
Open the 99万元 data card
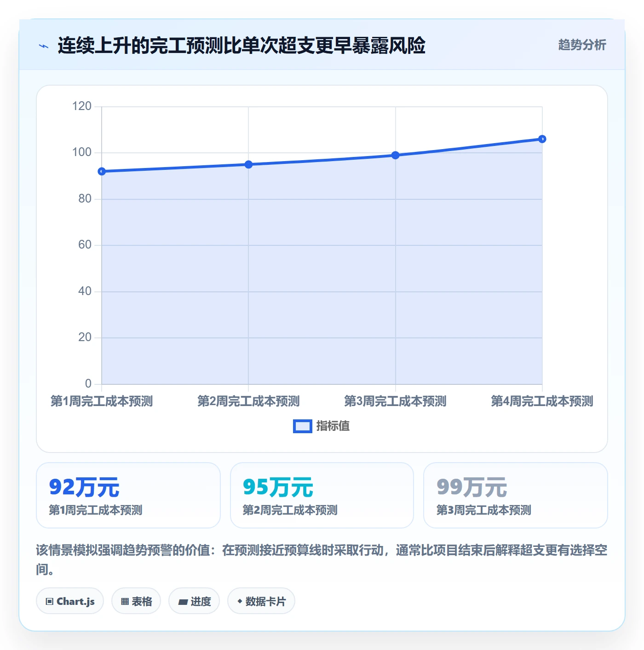(x=516, y=495)
